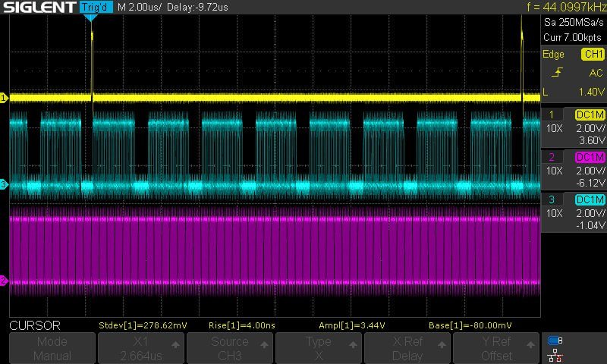
Task: Click channel 3 10X probe setting
Action: tap(554, 213)
